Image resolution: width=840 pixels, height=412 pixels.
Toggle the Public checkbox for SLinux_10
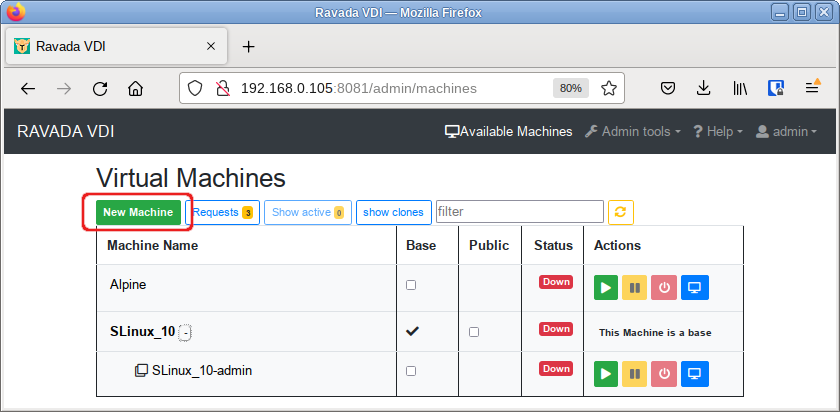[474, 332]
